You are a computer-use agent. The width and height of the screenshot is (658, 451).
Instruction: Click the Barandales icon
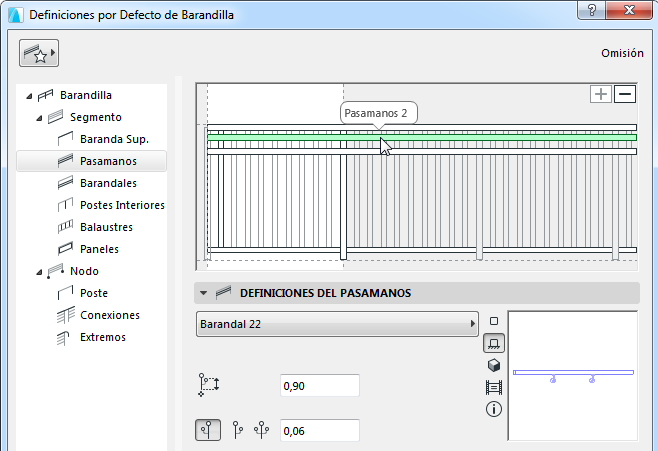[x=65, y=183]
